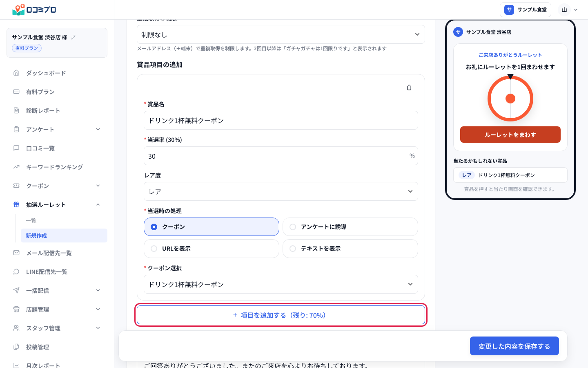Open the サンプル食堂 store switcher
Viewport: 588px width, 368px height.
pos(526,10)
